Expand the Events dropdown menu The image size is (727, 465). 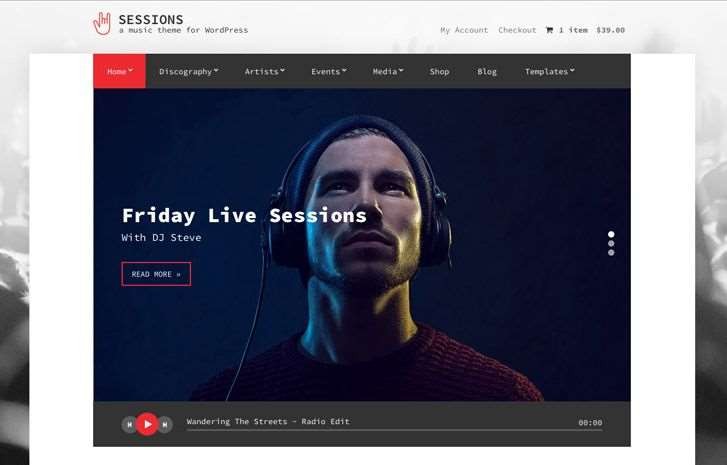coord(329,71)
